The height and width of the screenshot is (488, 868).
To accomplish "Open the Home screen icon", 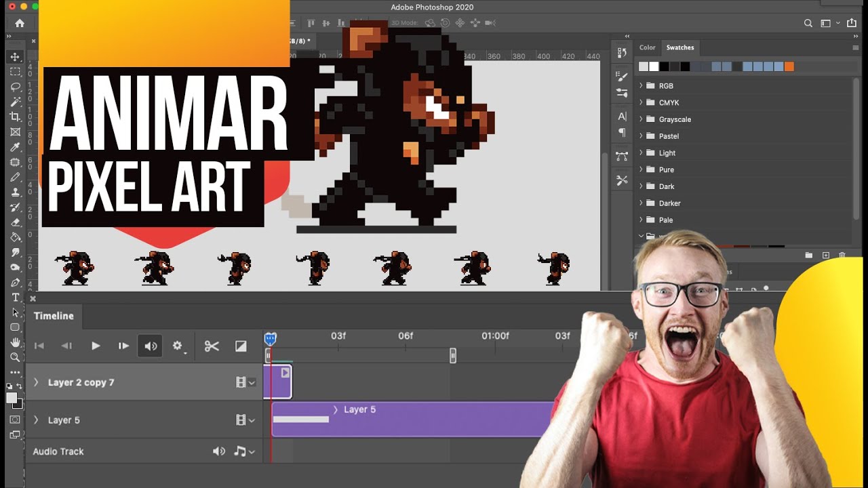I will tap(20, 23).
